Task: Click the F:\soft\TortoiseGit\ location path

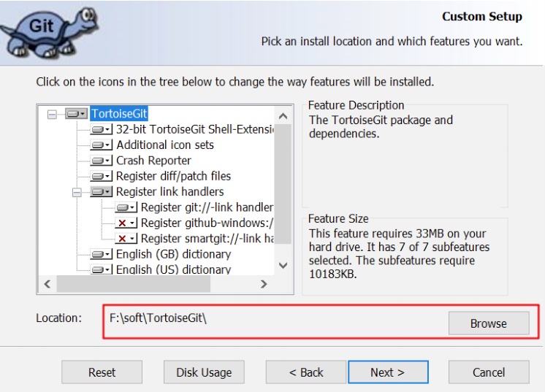Action: [x=158, y=318]
